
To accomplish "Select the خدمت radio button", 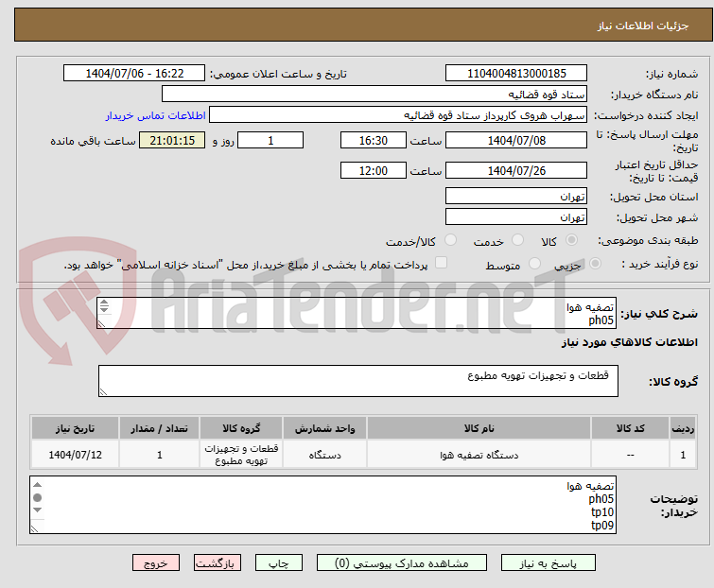I will coord(517,240).
